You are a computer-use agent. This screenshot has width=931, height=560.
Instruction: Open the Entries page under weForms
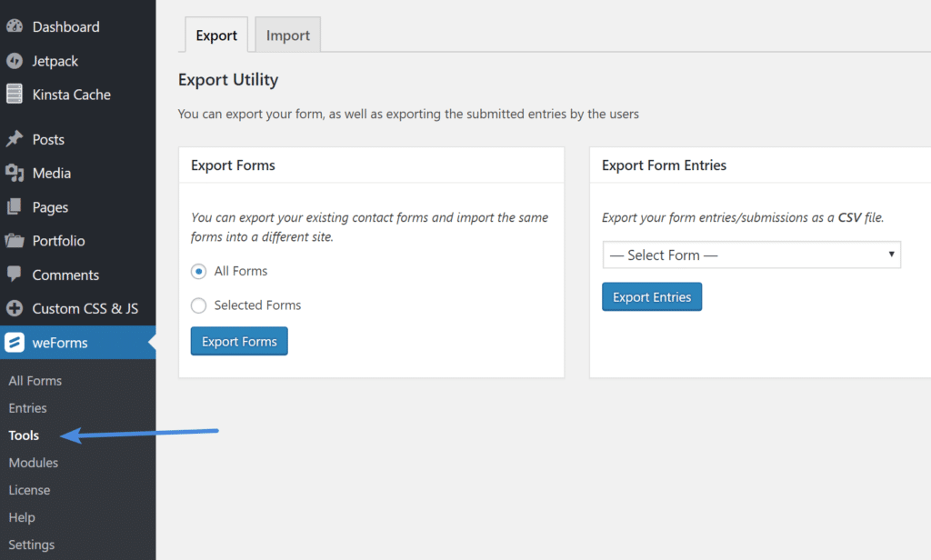coord(27,408)
